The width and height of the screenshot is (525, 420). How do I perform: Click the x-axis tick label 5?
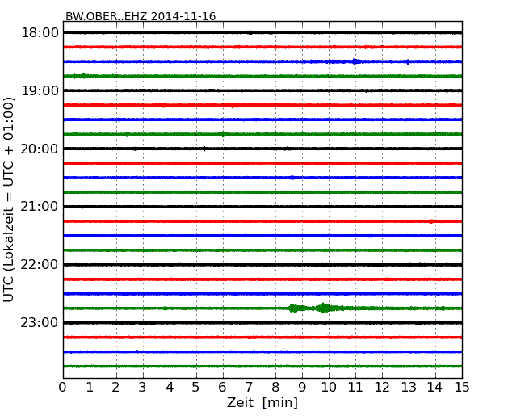[196, 388]
